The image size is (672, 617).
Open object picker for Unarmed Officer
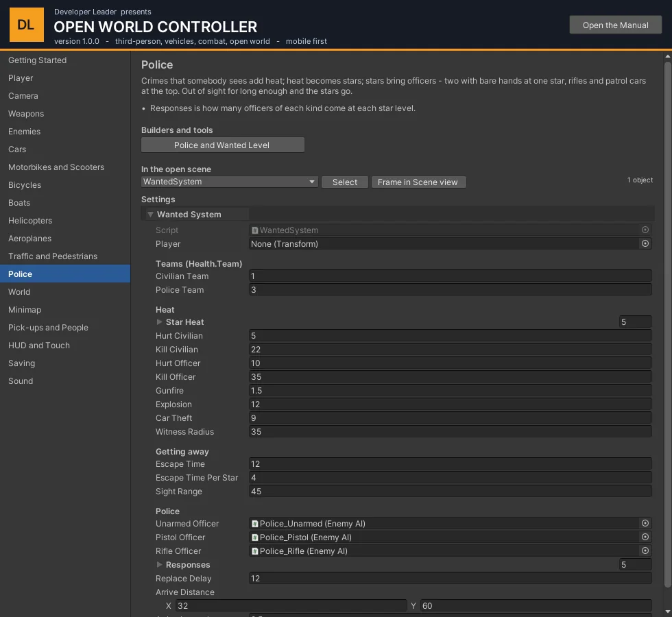(645, 523)
